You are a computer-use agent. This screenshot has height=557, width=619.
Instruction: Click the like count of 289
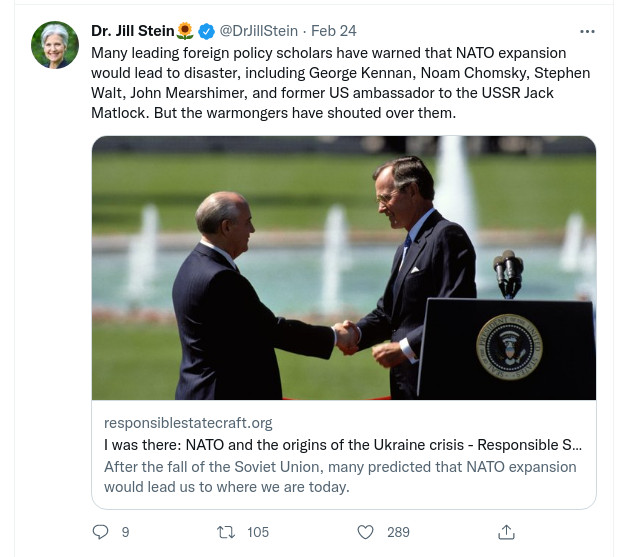(398, 532)
